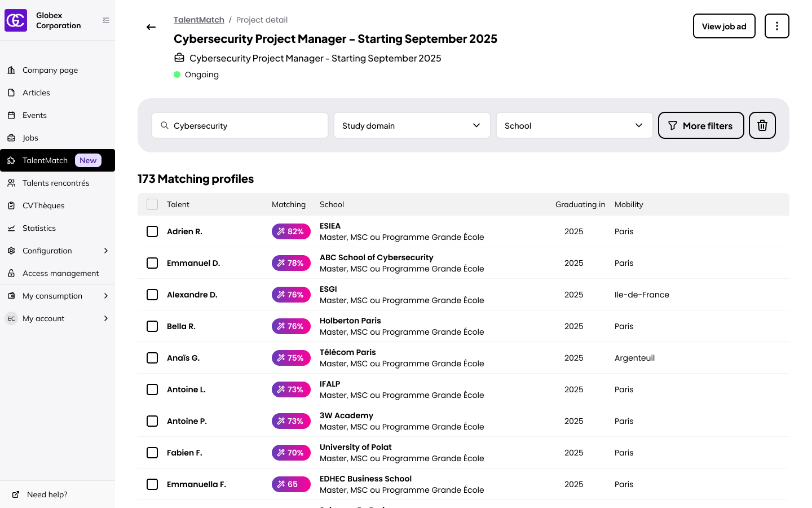The width and height of the screenshot is (812, 508).
Task: Click the briefcase icon next to job title
Action: coord(179,58)
